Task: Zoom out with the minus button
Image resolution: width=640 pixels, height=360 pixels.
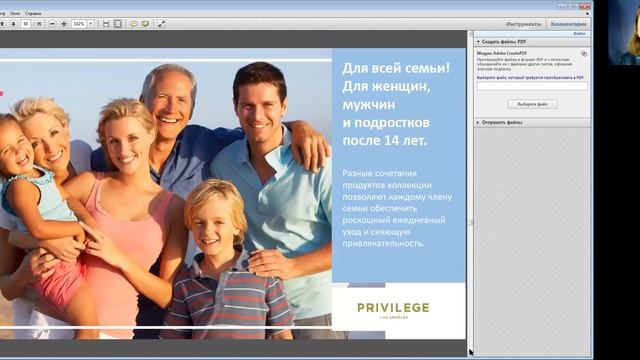Action: click(53, 24)
